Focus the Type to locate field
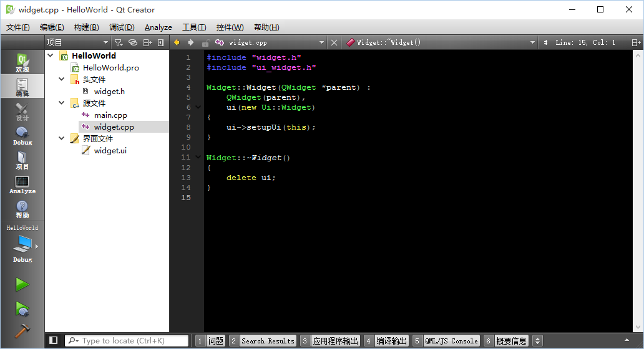The height and width of the screenshot is (349, 644). 127,340
